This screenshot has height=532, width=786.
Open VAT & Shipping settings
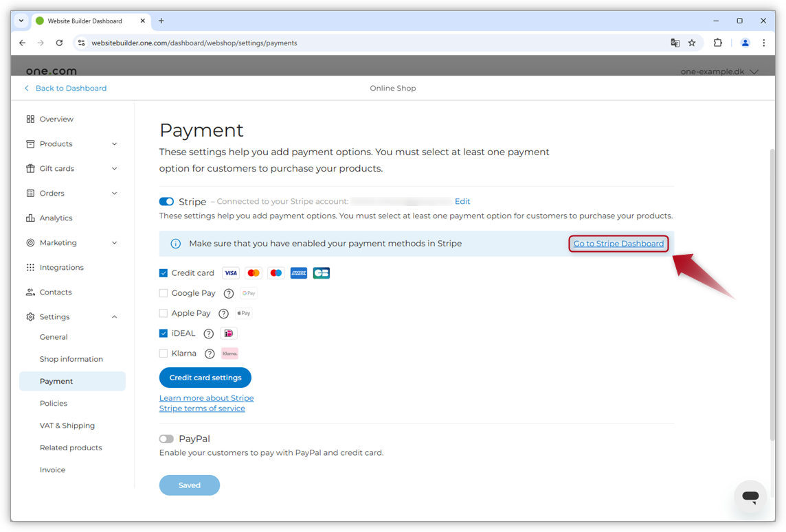pos(67,426)
